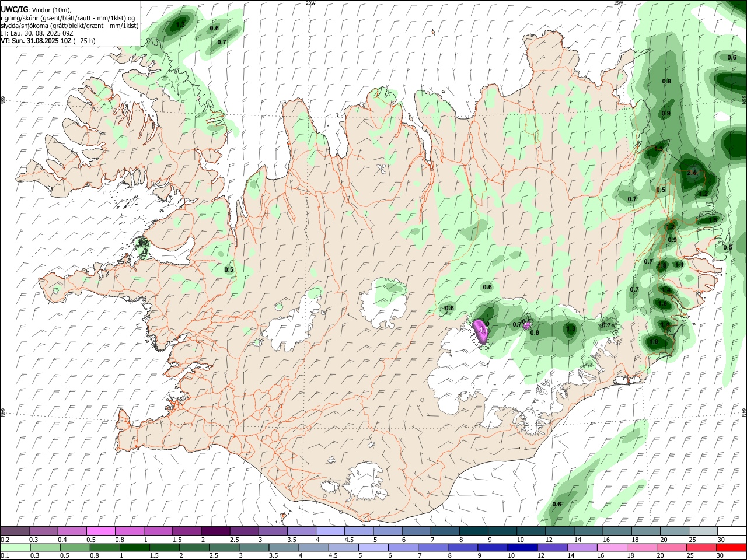747x560 pixels.
Task: Click the UWC/IG title in the header box
Action: (x=13, y=9)
